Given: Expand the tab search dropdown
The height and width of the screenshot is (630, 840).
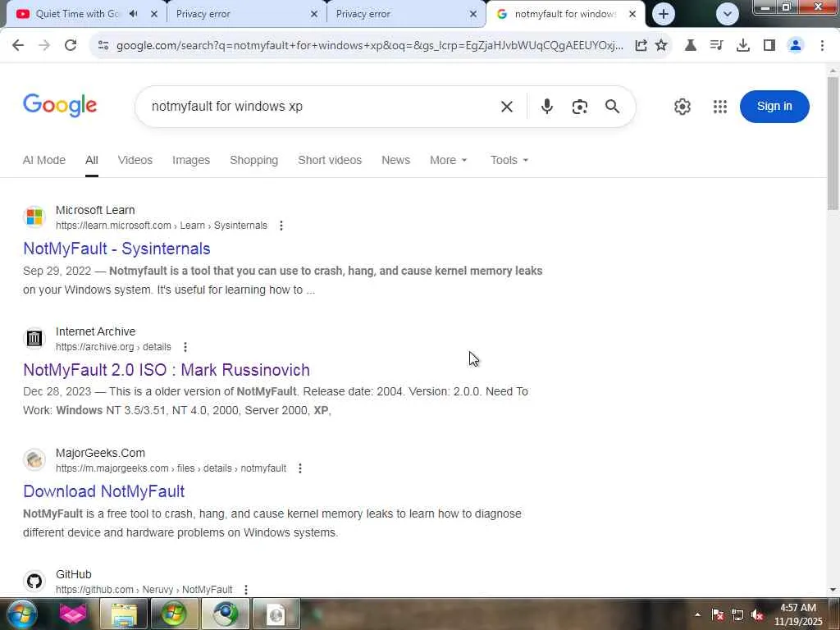Looking at the screenshot, I should tap(727, 14).
